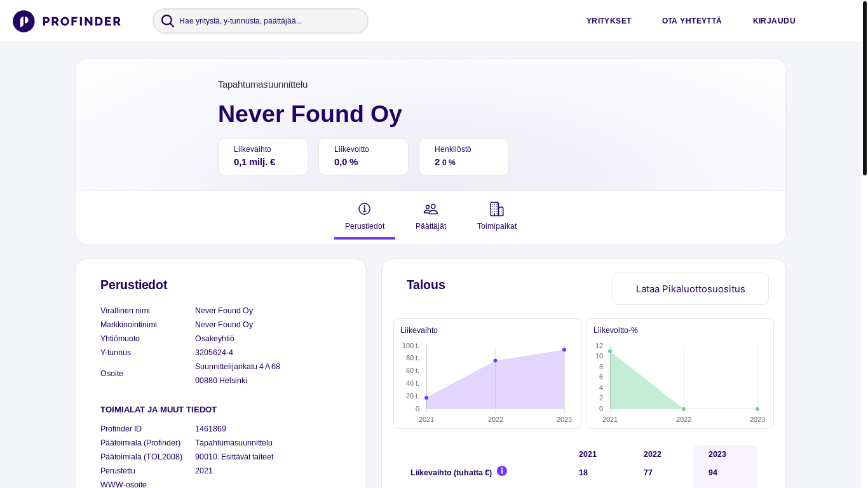Viewport: 868px width, 488px height.
Task: Click the 2022 point on Liikevoitto-% chart
Action: pyautogui.click(x=684, y=409)
